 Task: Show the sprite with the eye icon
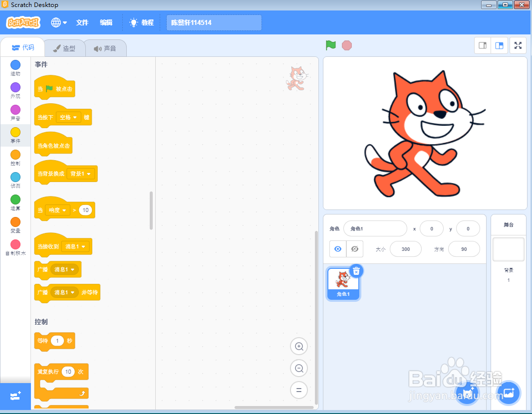[x=338, y=249]
